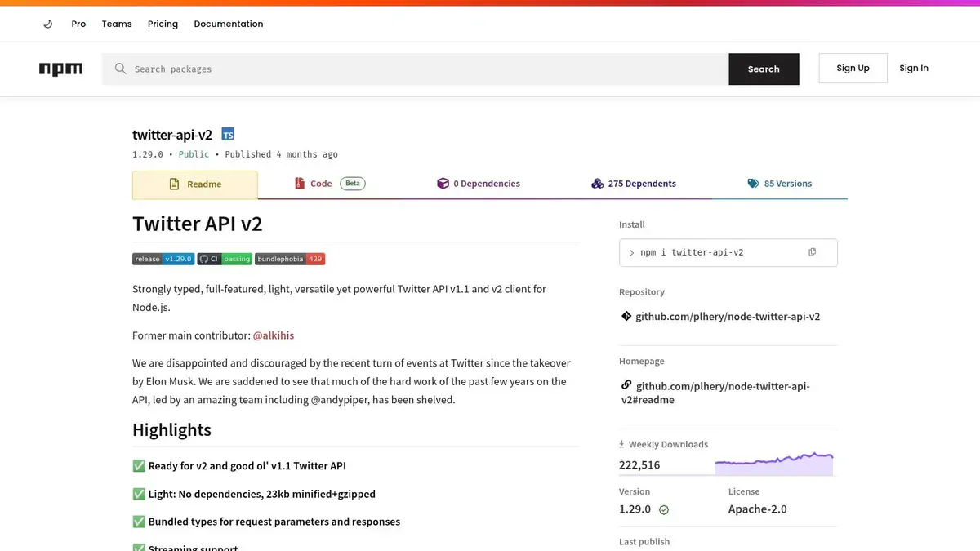Copy the npm install command
The image size is (980, 551).
point(812,252)
